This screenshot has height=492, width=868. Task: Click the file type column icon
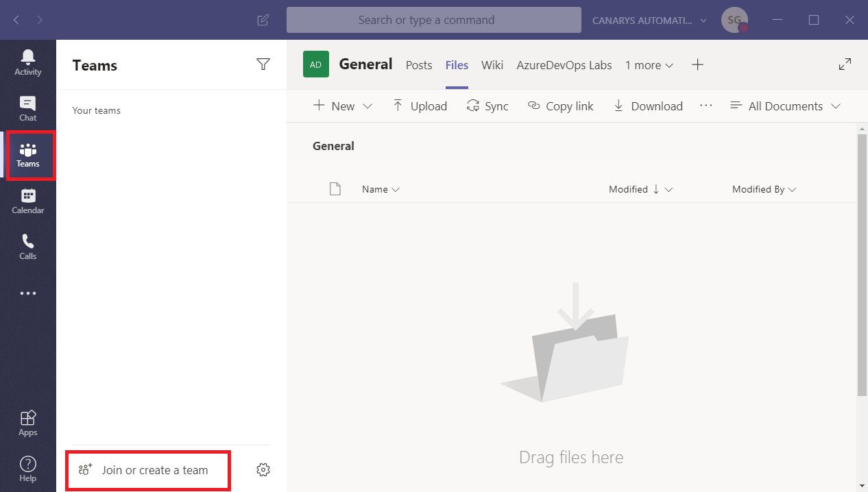click(335, 189)
